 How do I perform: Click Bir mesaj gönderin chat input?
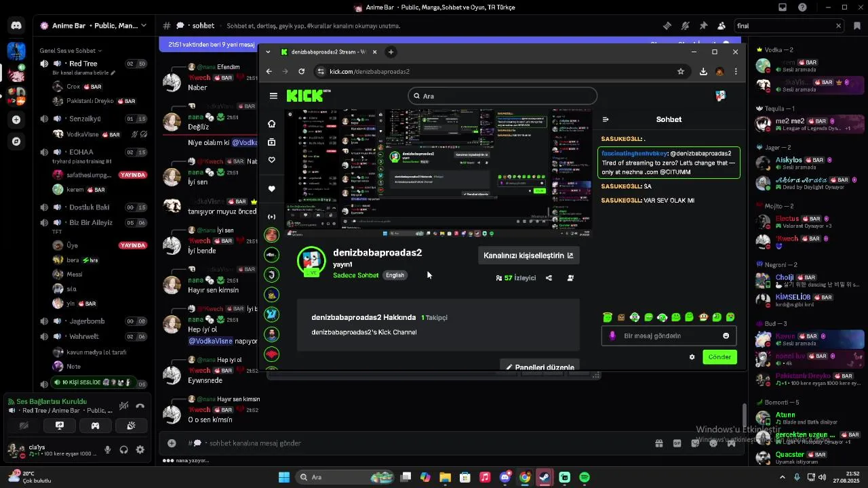669,335
